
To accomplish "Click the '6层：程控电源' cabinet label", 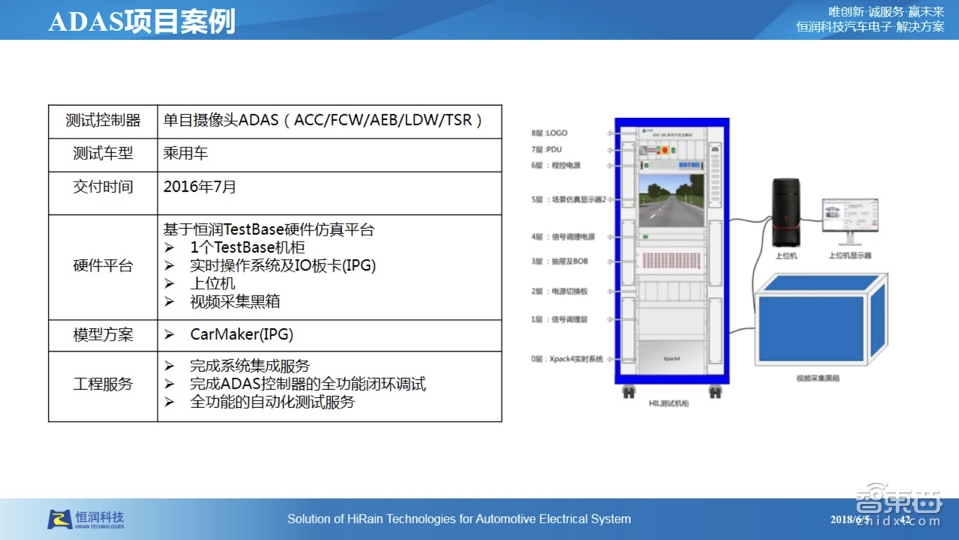I will [556, 165].
